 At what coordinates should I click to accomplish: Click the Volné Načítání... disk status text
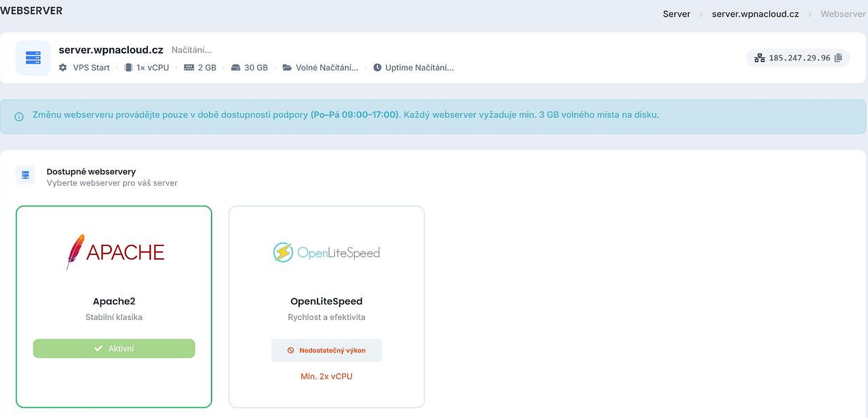click(327, 67)
